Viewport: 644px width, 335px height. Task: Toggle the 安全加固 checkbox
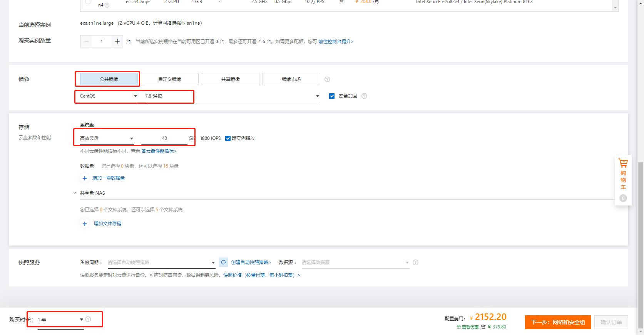pyautogui.click(x=332, y=96)
